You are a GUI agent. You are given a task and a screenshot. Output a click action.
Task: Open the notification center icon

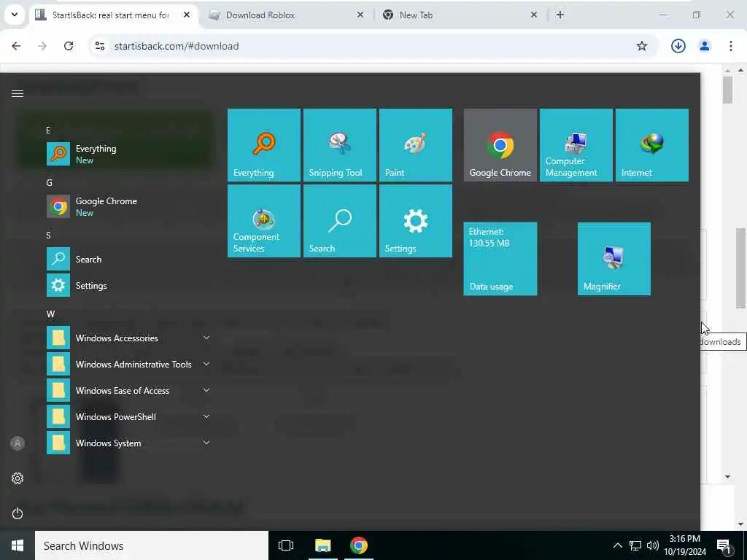(x=724, y=546)
